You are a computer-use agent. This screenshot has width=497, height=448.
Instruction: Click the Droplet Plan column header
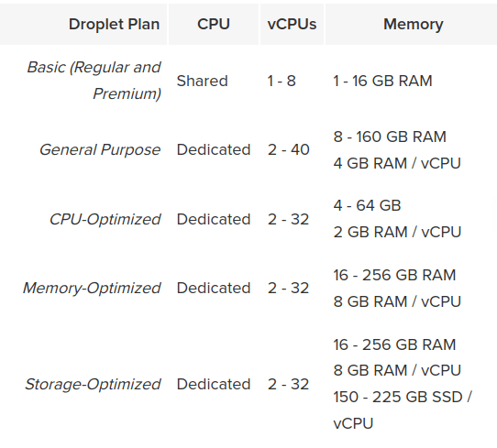[114, 25]
